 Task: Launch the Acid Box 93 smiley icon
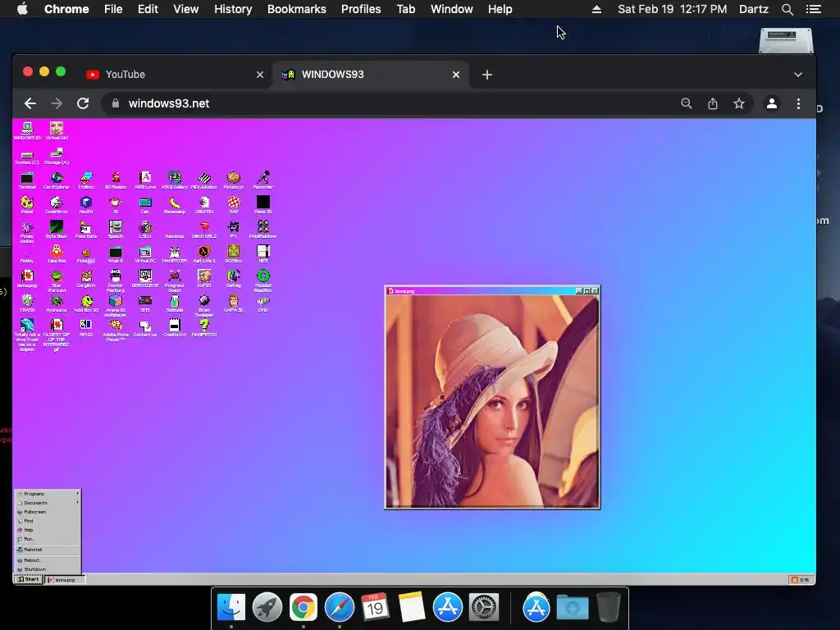coord(86,304)
